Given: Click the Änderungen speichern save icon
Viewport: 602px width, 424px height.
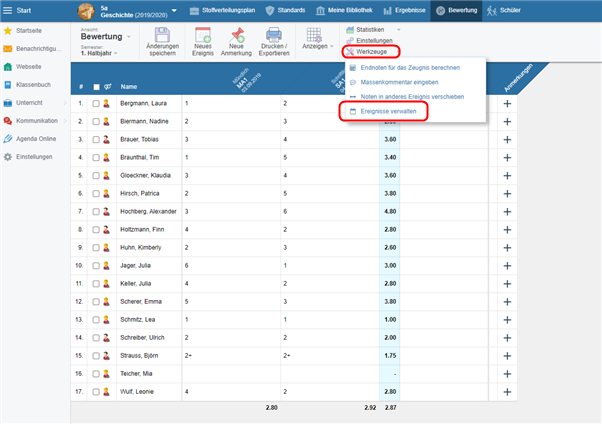Looking at the screenshot, I should click(x=162, y=35).
